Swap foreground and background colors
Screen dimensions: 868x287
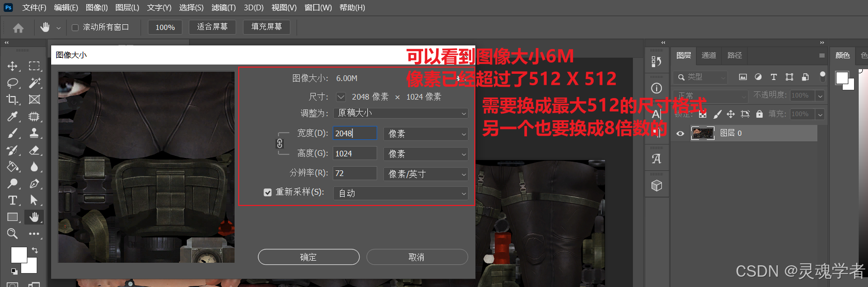coord(35,250)
